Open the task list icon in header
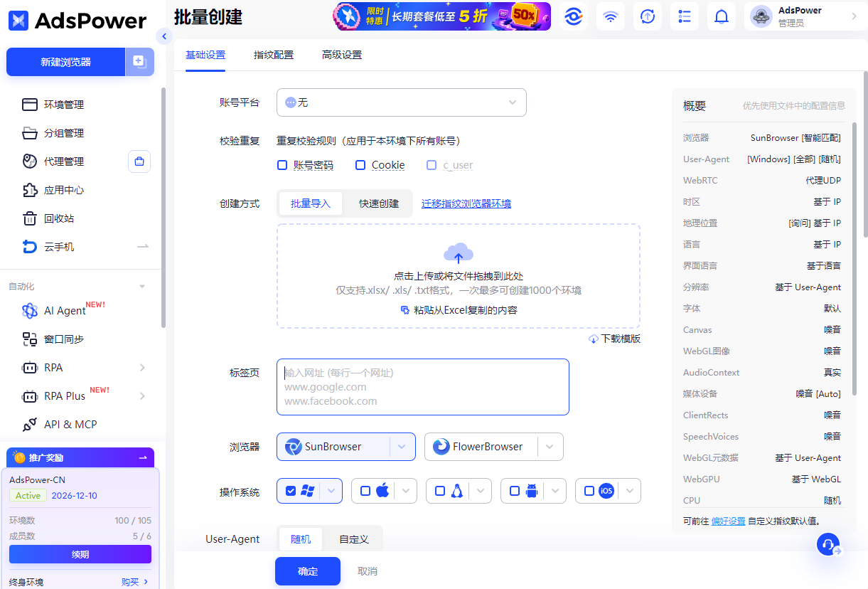 point(685,16)
